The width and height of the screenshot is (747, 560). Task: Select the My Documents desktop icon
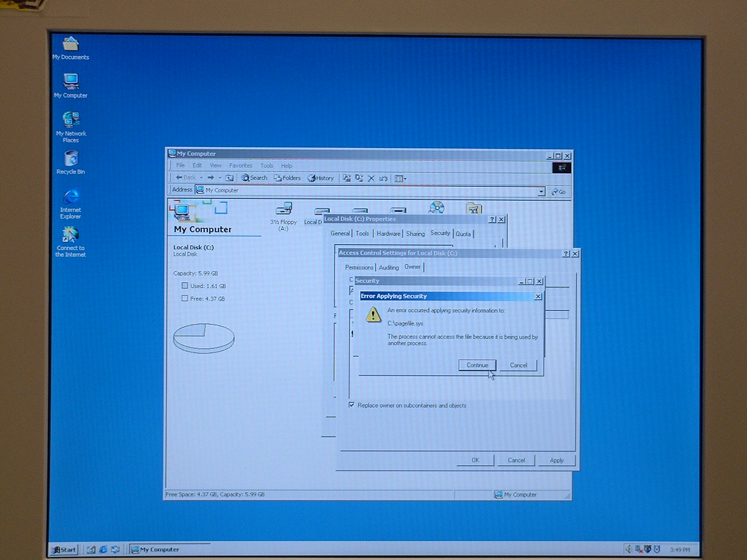click(70, 45)
